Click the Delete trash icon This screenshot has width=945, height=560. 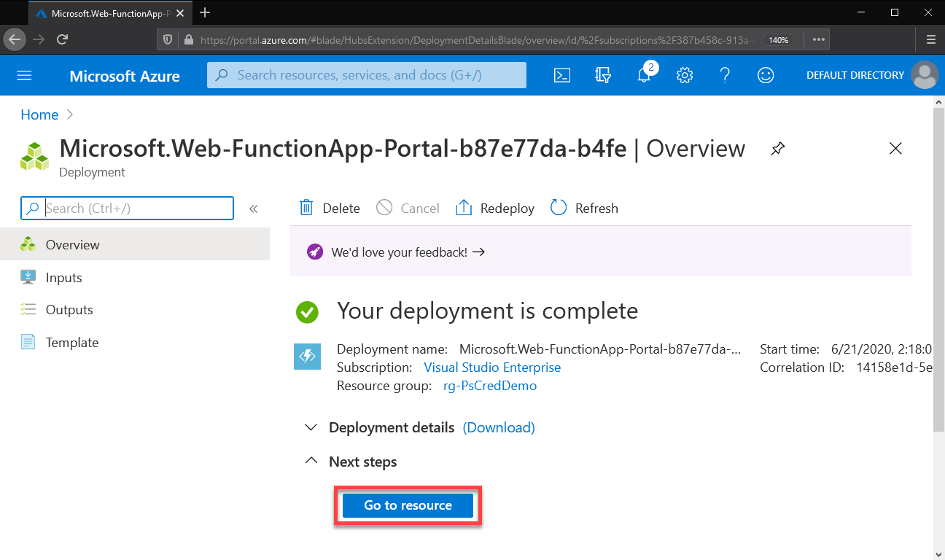(x=306, y=208)
